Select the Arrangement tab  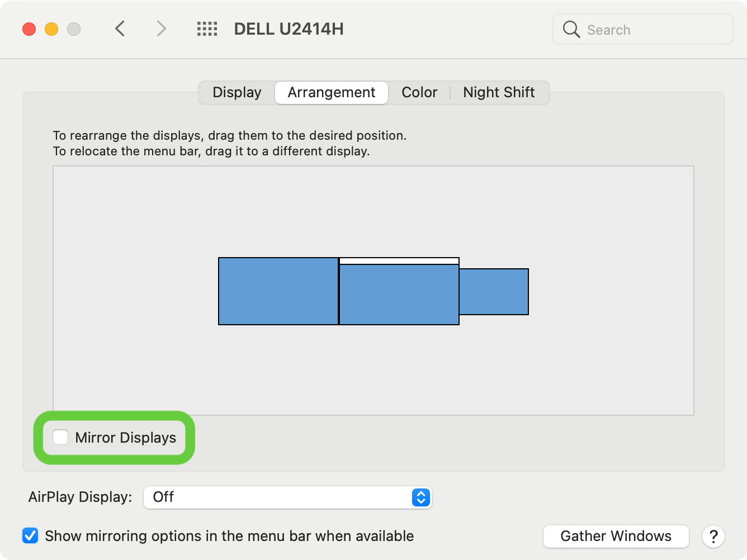pyautogui.click(x=331, y=92)
